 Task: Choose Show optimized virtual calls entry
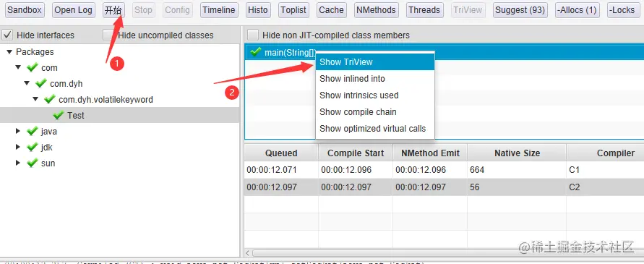375,129
